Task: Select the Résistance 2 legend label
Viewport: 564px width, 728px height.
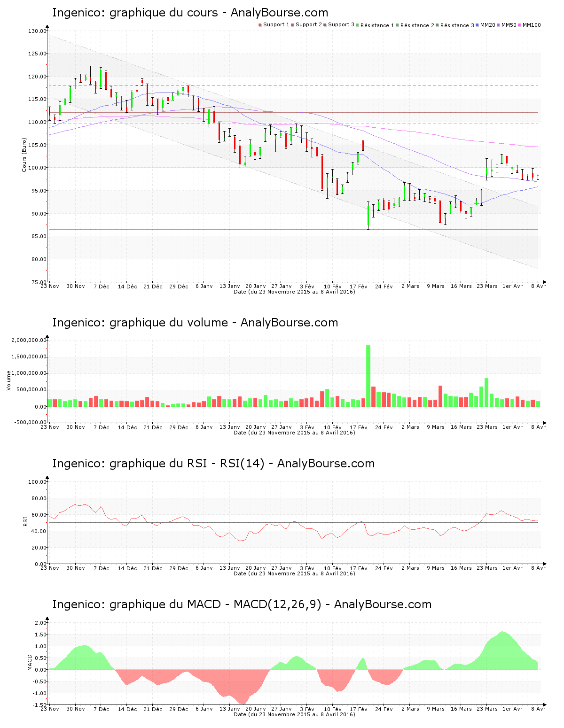Action: (x=417, y=25)
